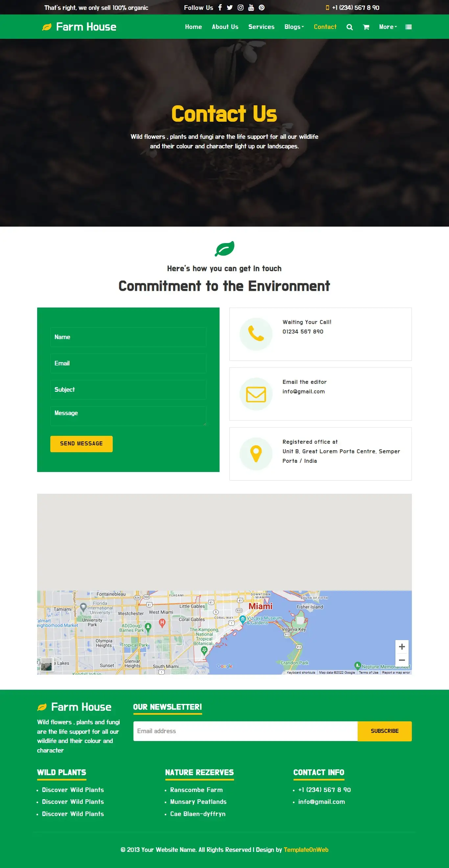Open the Pinterest social icon
Image resolution: width=449 pixels, height=868 pixels.
tap(261, 8)
